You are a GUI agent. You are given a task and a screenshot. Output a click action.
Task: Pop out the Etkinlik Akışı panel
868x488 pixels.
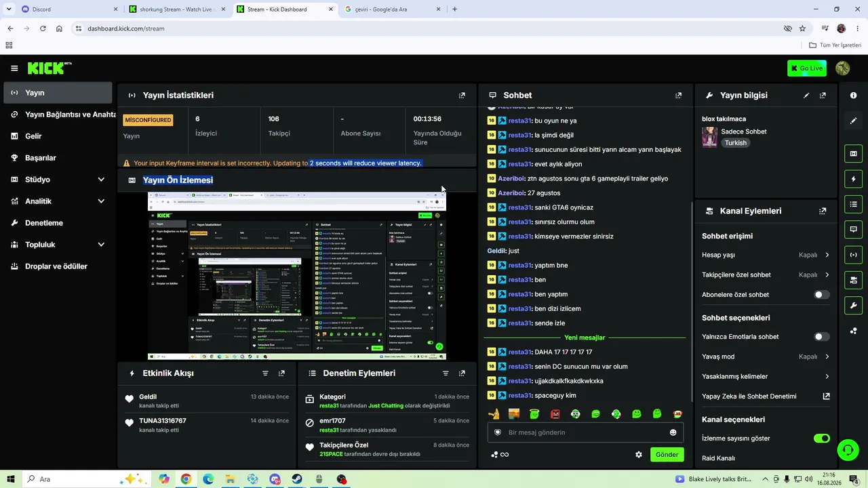(x=281, y=373)
